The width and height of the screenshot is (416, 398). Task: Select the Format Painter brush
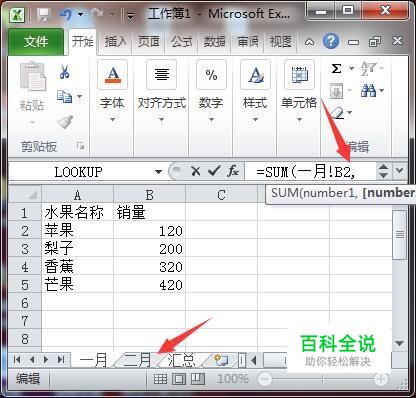65,122
